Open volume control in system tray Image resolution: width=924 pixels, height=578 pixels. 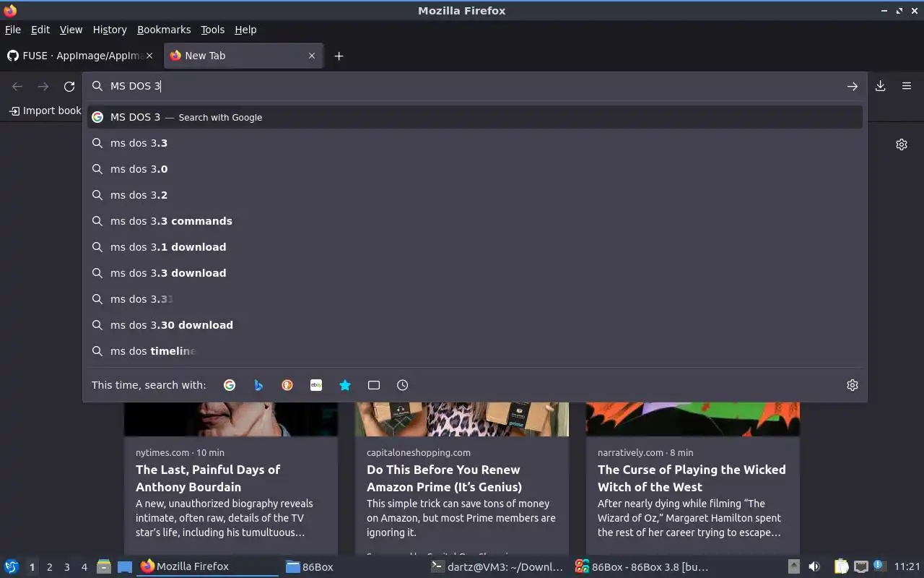point(814,566)
